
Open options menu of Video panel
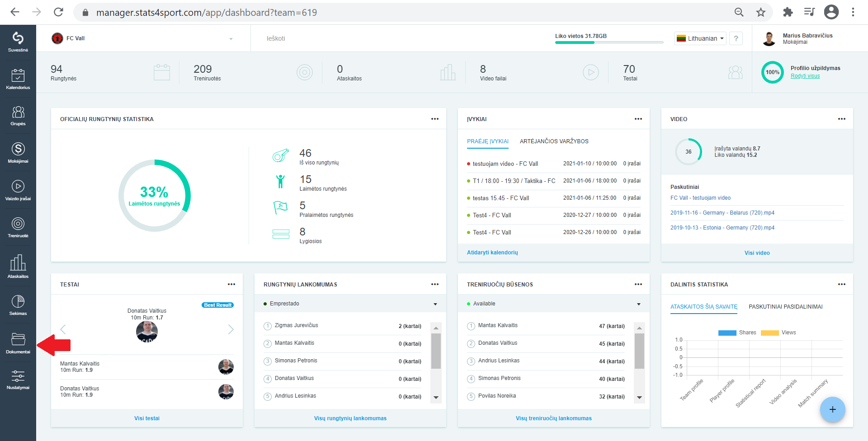coord(841,119)
